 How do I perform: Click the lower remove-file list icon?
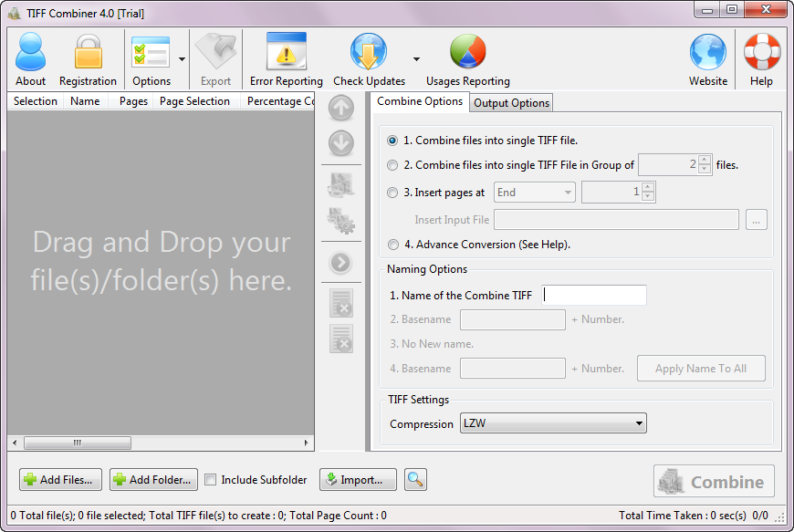pos(340,339)
